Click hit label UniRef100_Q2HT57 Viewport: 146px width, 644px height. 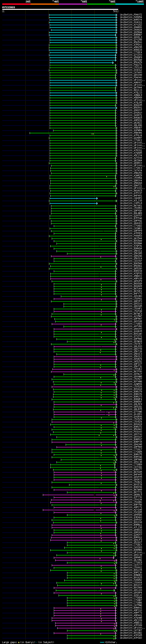click(131, 216)
